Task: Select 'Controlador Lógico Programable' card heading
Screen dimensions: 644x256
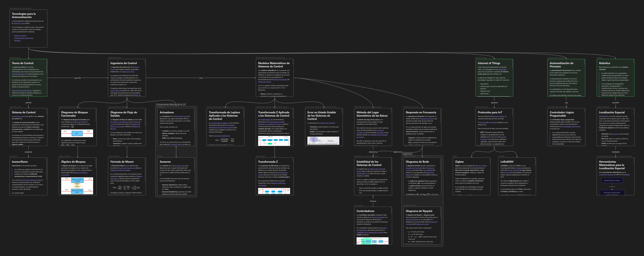Action: tap(562, 114)
